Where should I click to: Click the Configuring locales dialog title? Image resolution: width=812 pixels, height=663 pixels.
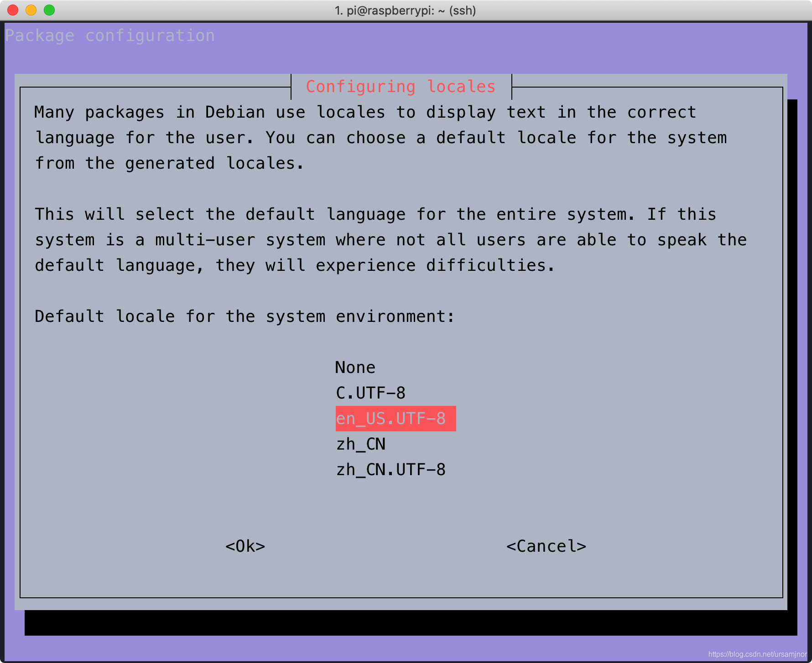401,87
